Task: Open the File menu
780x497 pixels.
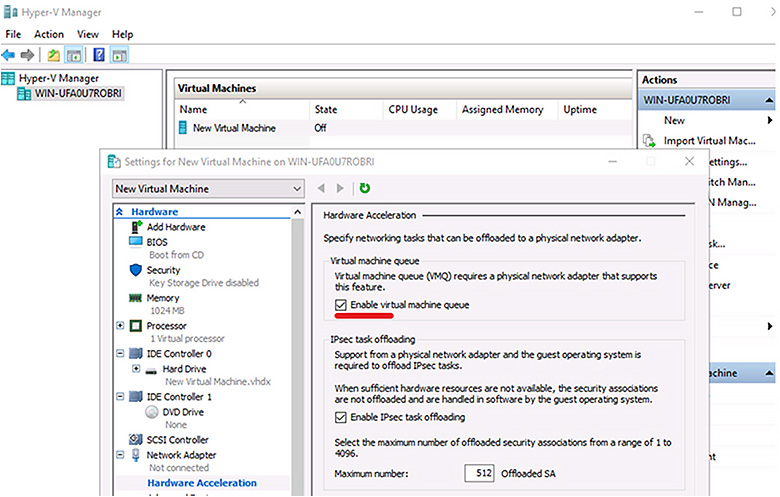Action: [13, 34]
